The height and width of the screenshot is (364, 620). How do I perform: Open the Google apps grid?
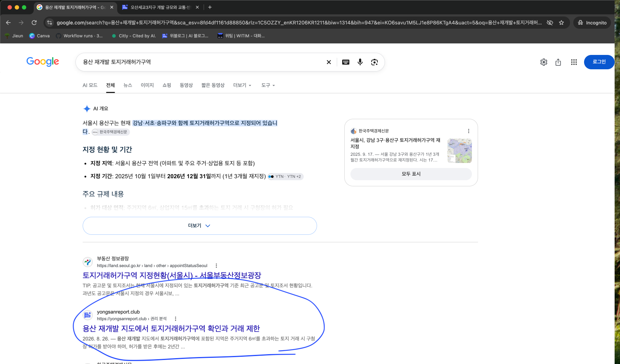tap(574, 62)
